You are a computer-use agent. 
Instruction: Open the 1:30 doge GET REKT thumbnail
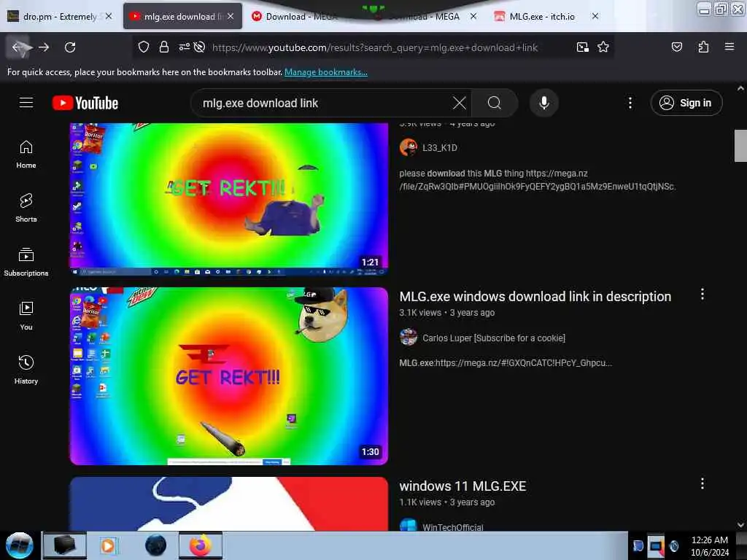pyautogui.click(x=228, y=376)
